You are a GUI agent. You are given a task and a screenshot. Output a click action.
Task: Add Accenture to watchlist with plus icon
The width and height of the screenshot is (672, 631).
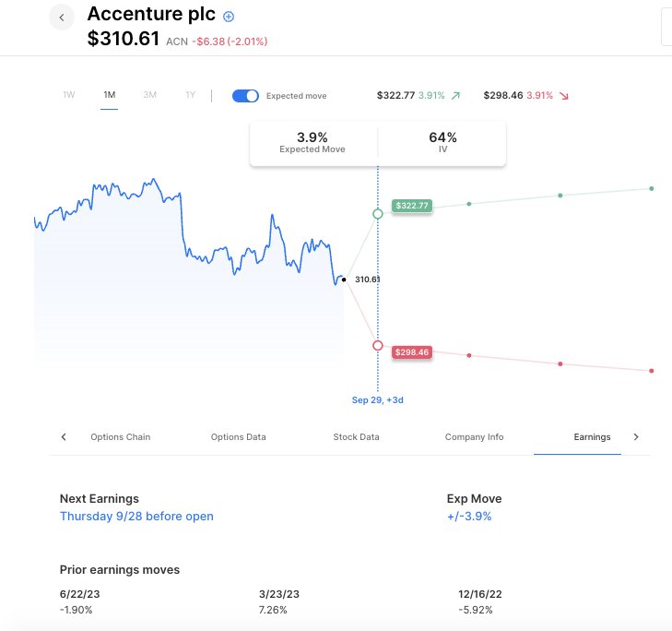(230, 17)
